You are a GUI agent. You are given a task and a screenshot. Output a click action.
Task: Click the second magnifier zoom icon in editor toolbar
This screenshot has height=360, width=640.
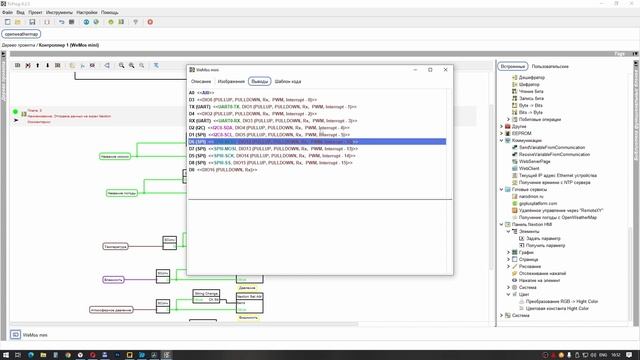pyautogui.click(x=131, y=65)
